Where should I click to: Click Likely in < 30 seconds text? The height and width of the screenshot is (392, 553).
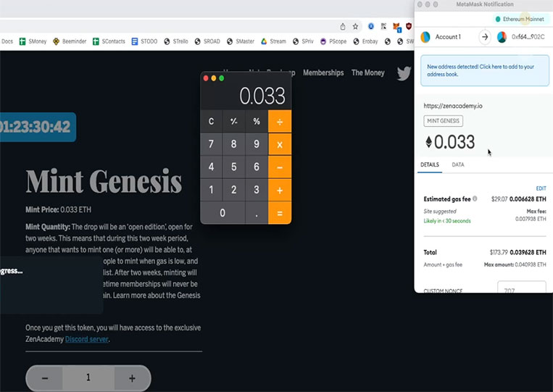(447, 221)
